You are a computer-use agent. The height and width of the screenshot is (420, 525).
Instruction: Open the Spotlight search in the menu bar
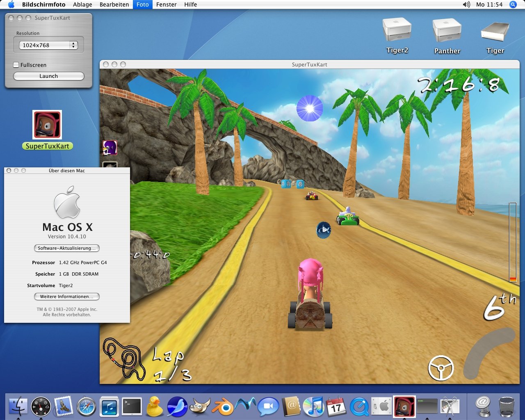[x=513, y=5]
